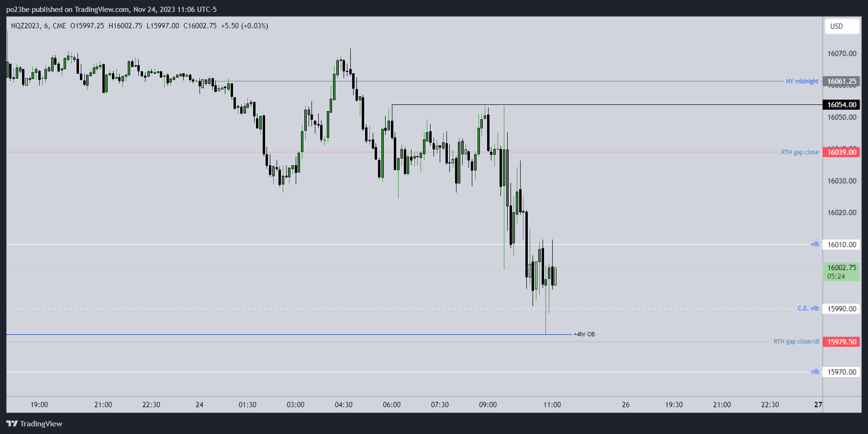The width and height of the screenshot is (868, 434).
Task: Click the +4hr OB annotation
Action: [584, 334]
